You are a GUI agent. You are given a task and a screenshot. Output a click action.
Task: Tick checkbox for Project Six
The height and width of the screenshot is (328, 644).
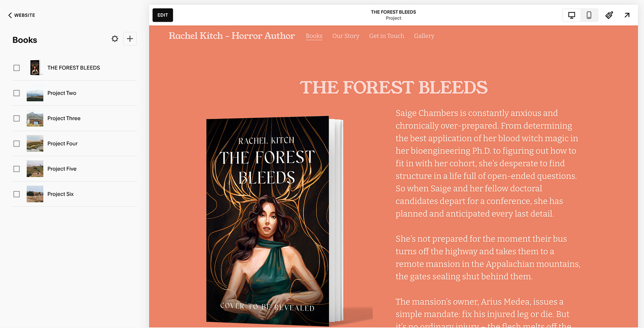[16, 194]
